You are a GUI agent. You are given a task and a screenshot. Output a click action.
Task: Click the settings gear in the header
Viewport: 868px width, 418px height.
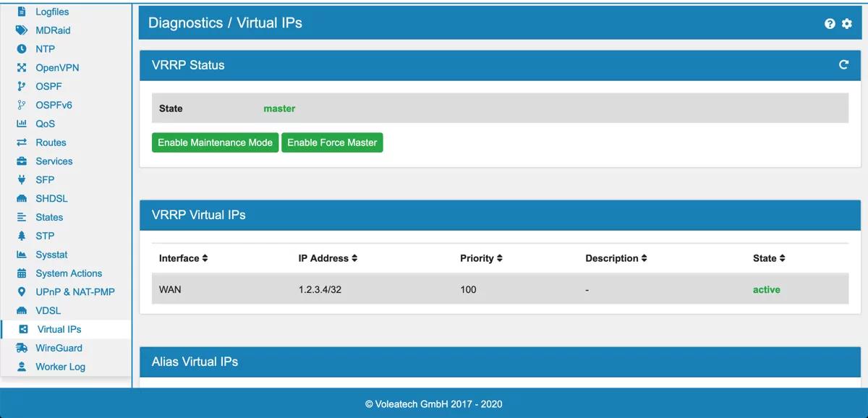click(x=846, y=23)
